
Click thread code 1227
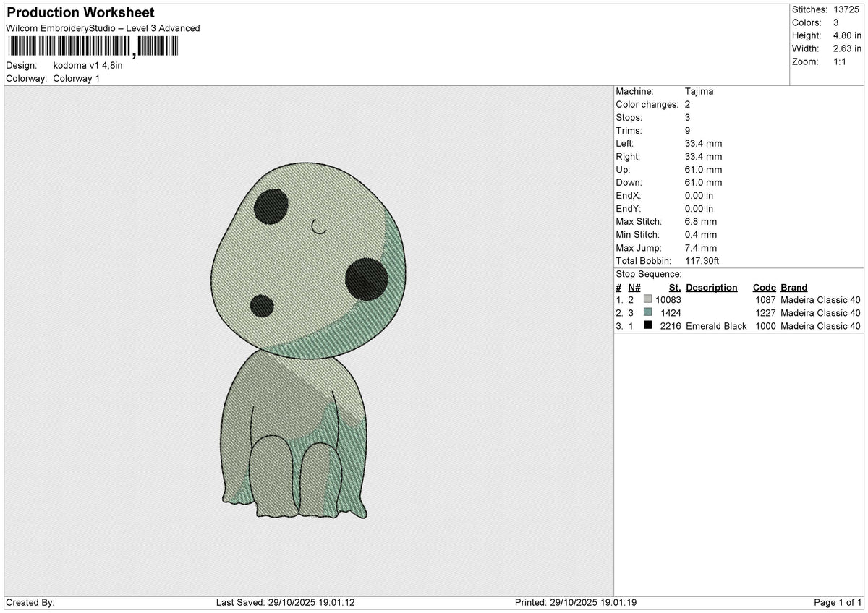(765, 312)
